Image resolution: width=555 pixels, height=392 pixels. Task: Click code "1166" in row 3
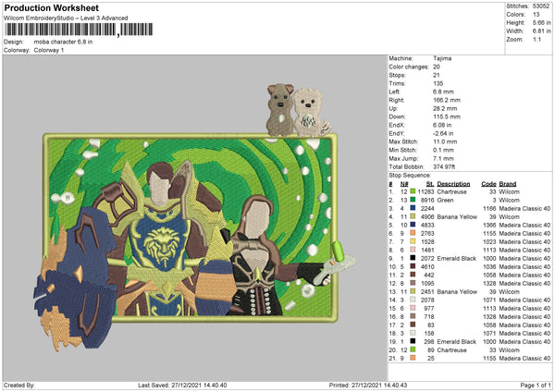[489, 209]
